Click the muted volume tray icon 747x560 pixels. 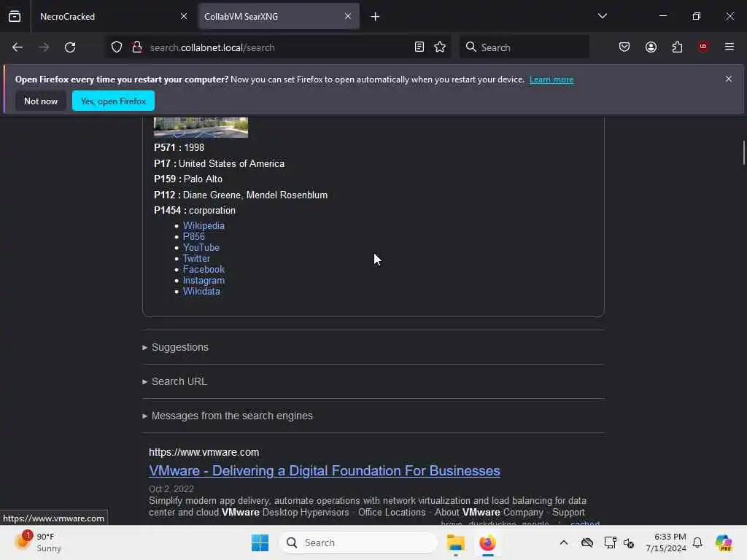point(628,542)
